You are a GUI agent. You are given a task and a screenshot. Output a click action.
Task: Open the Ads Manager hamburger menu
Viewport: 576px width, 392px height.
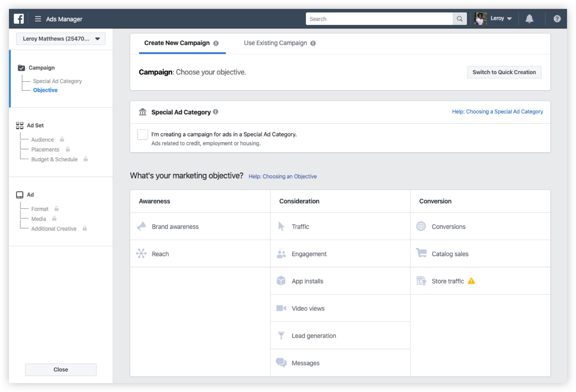coord(38,19)
